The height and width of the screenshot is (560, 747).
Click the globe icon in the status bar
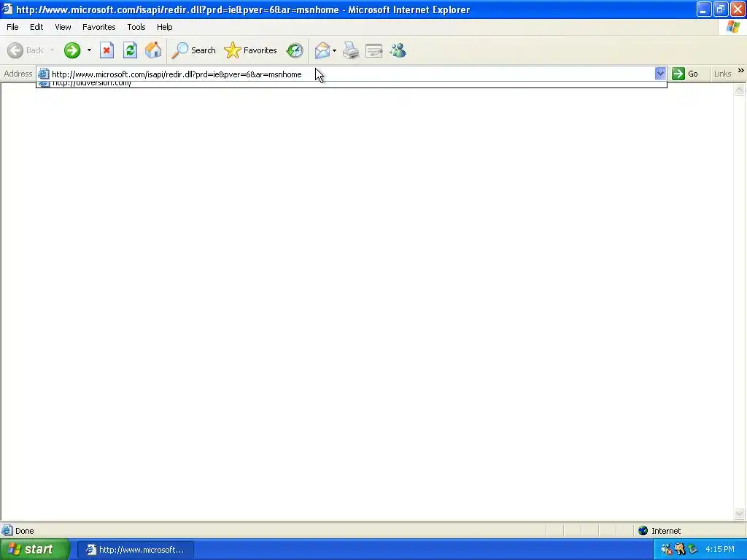tap(643, 531)
